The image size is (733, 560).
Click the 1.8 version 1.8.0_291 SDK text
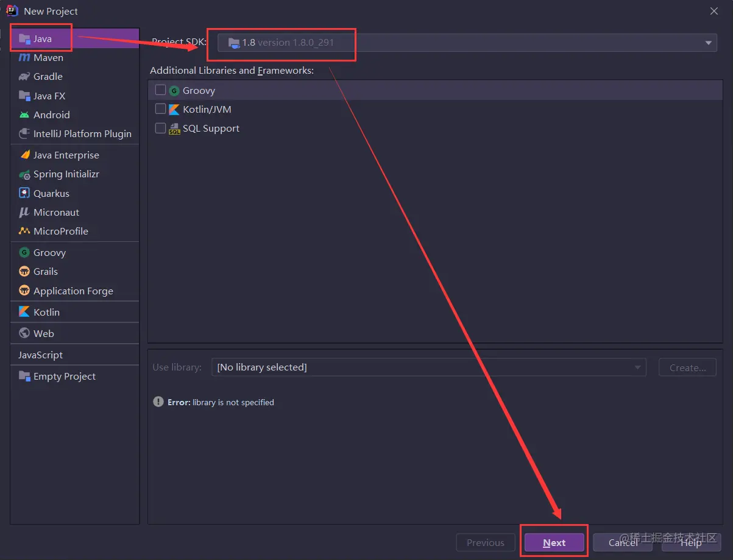pos(288,43)
